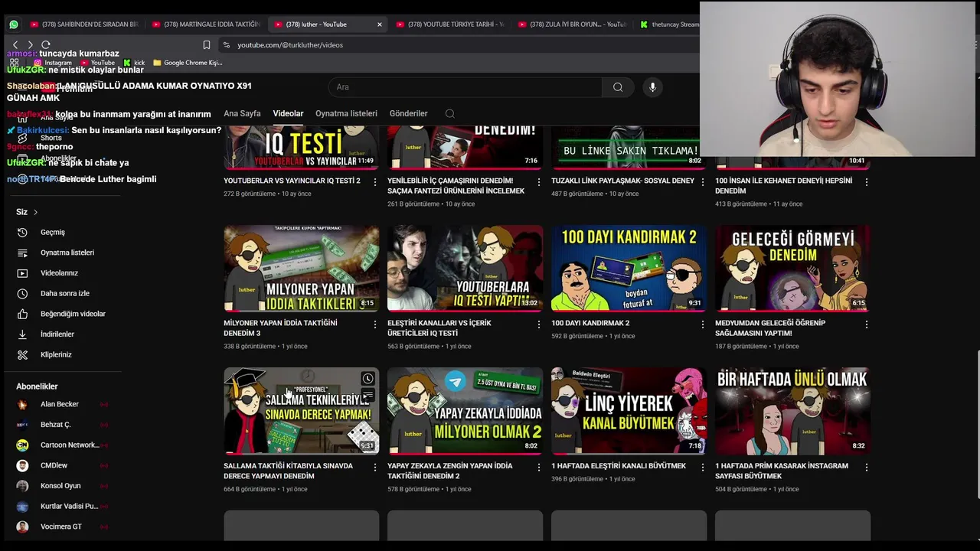
Task: Open 100 DAYI KANDIRMAK 2 title
Action: coord(590,323)
